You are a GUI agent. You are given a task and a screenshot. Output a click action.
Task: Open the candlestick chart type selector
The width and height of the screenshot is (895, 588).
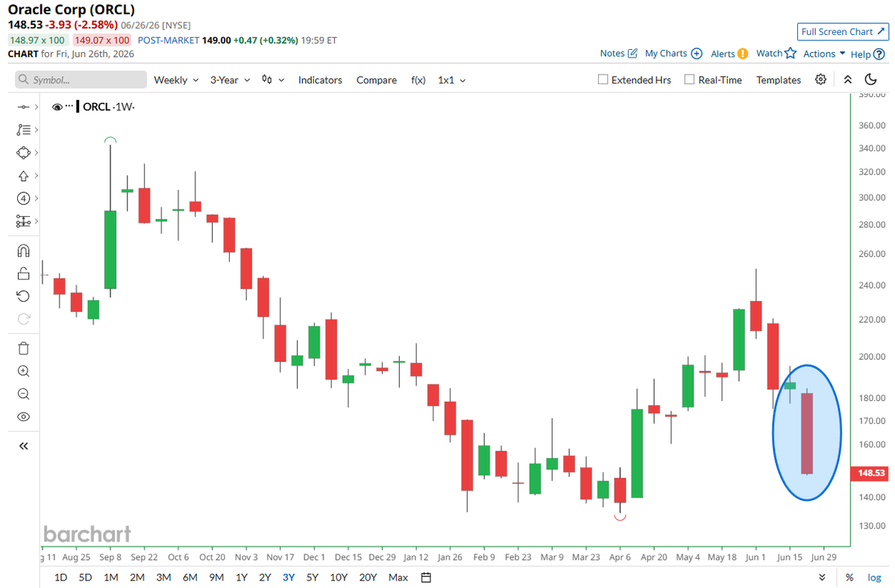(273, 80)
